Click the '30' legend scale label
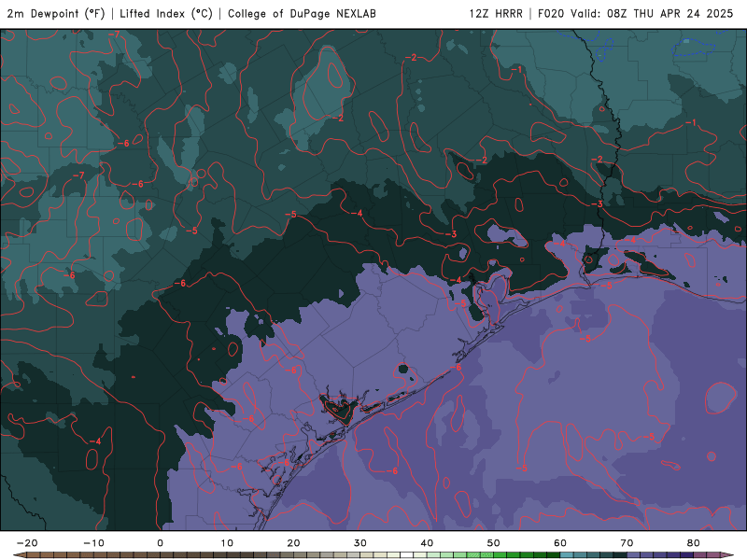 click(x=360, y=543)
